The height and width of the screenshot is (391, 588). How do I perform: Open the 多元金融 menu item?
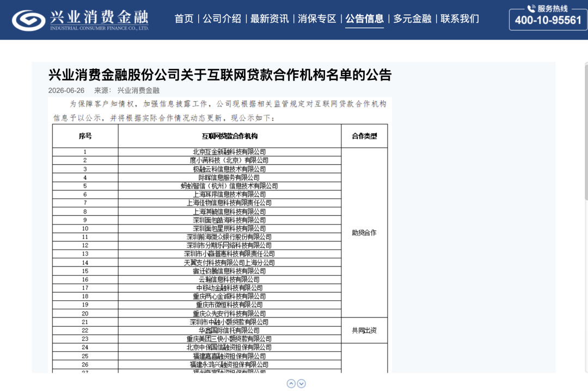tap(412, 18)
